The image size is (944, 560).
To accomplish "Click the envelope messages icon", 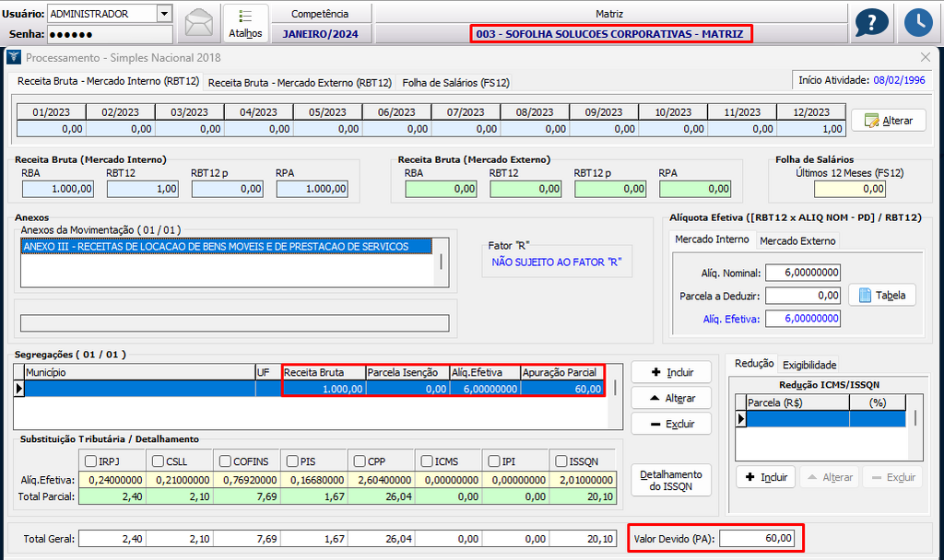I will 199,23.
